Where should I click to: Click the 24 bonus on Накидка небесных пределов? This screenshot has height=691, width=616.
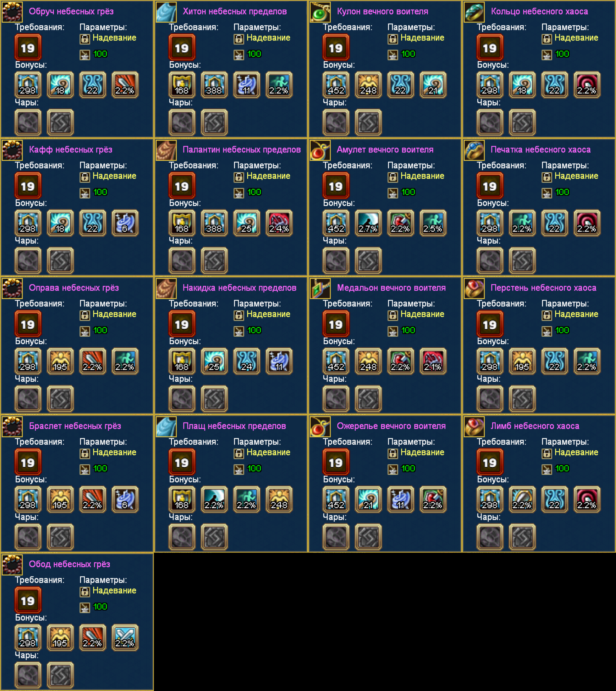[x=247, y=361]
